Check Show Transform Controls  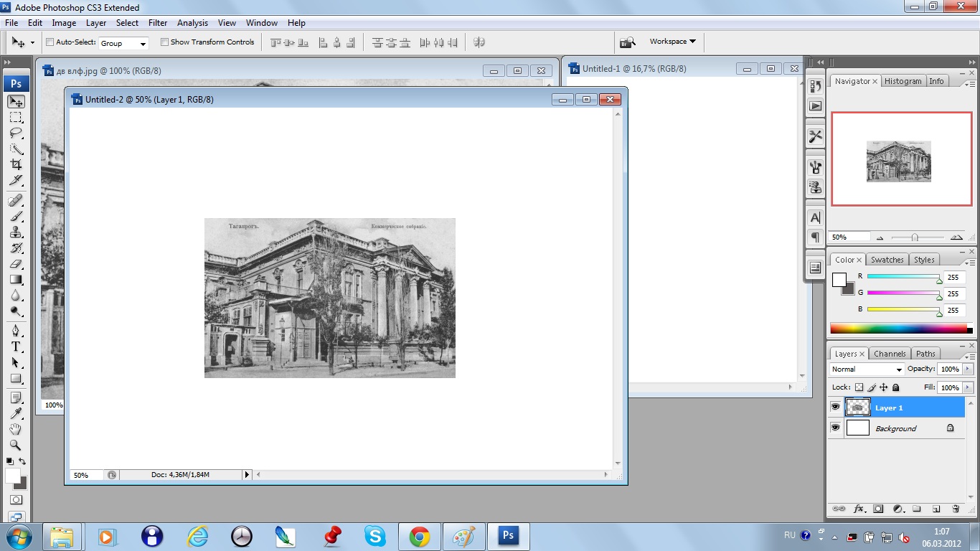coord(164,42)
